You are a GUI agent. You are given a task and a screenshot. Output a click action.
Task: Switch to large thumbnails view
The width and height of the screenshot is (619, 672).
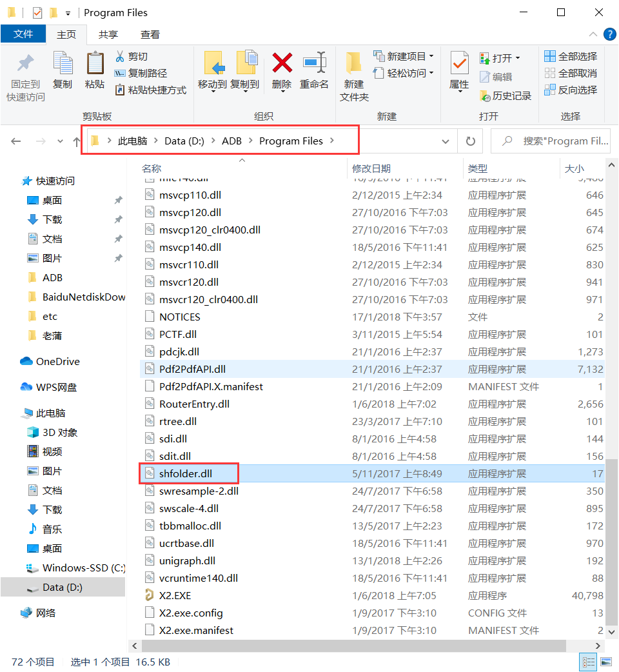point(605,662)
